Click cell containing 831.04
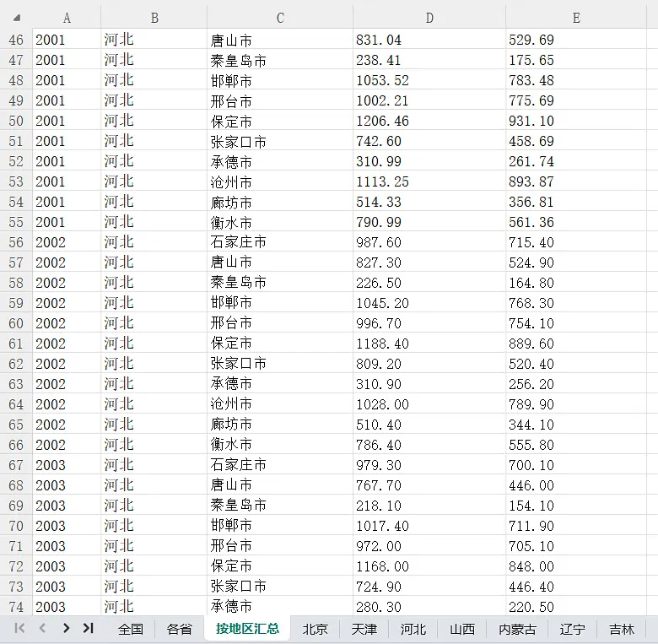Image resolution: width=658 pixels, height=644 pixels. tap(429, 40)
